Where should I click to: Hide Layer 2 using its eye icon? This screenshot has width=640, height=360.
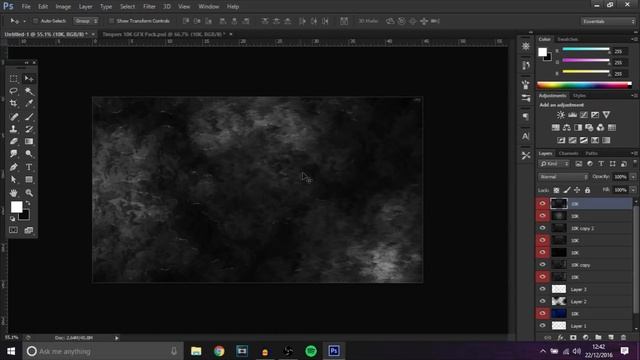pyautogui.click(x=542, y=301)
